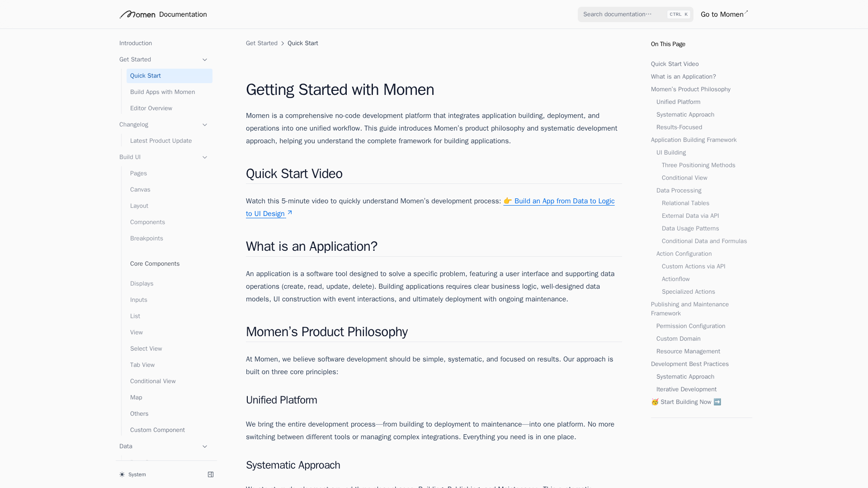Click the CTRL K shortcut badge
The image size is (868, 488).
pos(679,14)
